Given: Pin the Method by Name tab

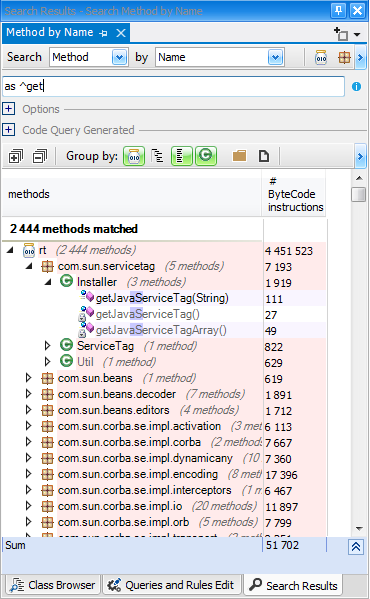Looking at the screenshot, I should pos(103,34).
